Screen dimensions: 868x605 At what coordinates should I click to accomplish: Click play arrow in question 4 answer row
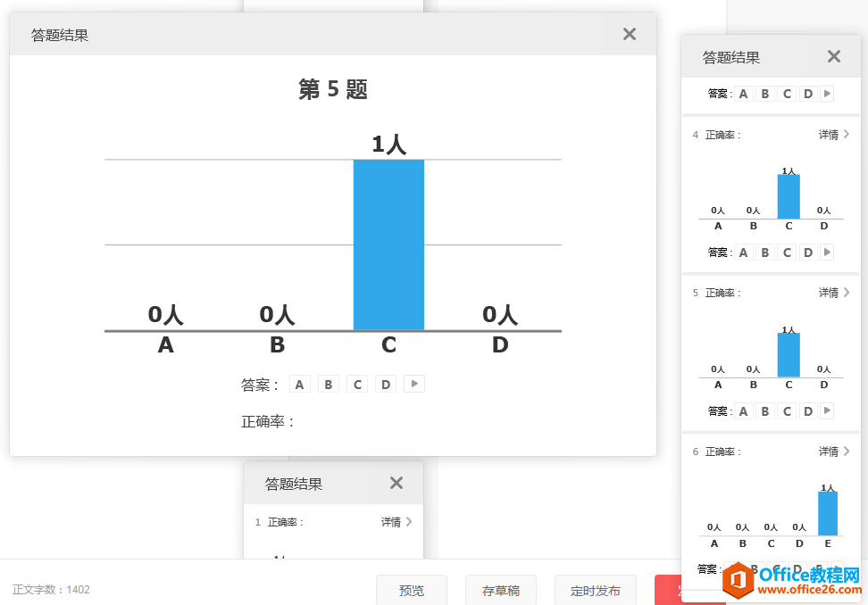(x=827, y=253)
